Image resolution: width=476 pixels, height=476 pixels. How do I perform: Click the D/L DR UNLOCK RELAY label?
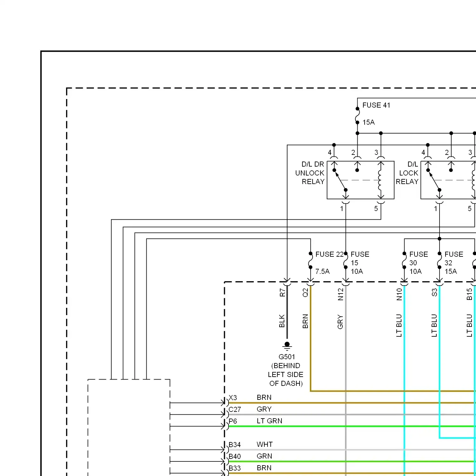pyautogui.click(x=310, y=173)
